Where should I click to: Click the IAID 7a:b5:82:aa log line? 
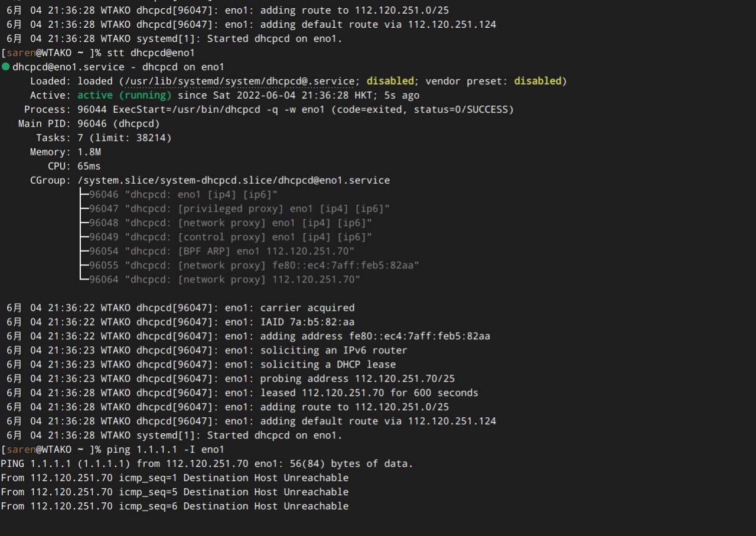pyautogui.click(x=181, y=322)
